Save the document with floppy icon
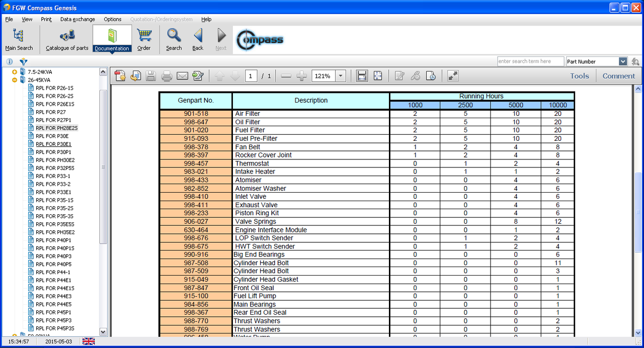644x348 pixels. 151,76
